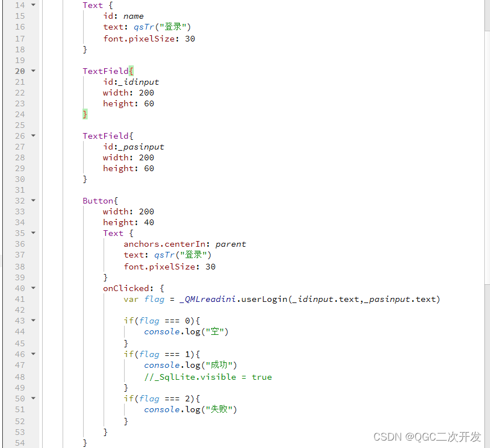Click line number 41 in the gutter
Screen dimensions: 490x448
[19, 299]
